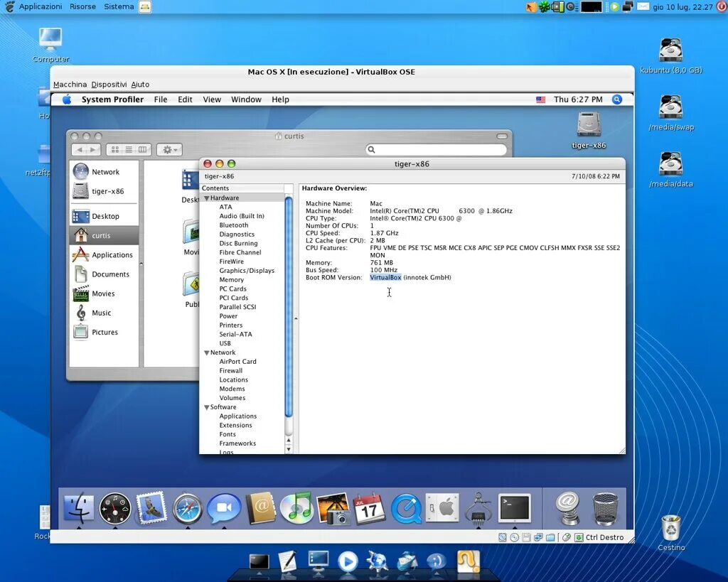Select USB in Hardware list

225,343
